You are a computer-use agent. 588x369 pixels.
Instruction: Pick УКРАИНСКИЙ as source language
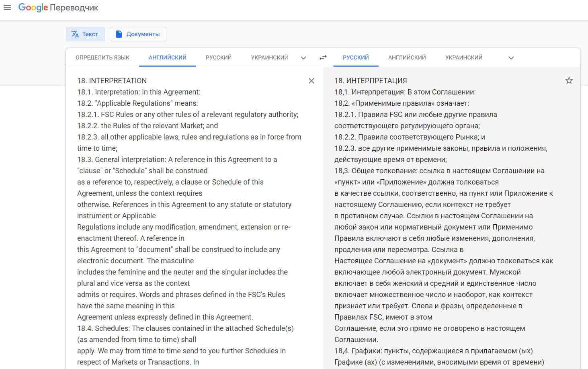(269, 57)
